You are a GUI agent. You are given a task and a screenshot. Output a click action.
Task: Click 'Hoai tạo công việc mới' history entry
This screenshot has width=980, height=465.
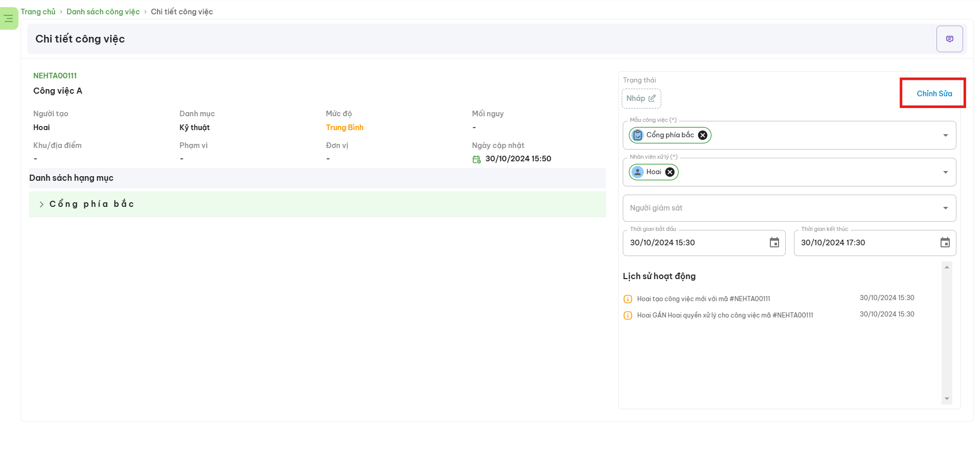[x=703, y=299]
